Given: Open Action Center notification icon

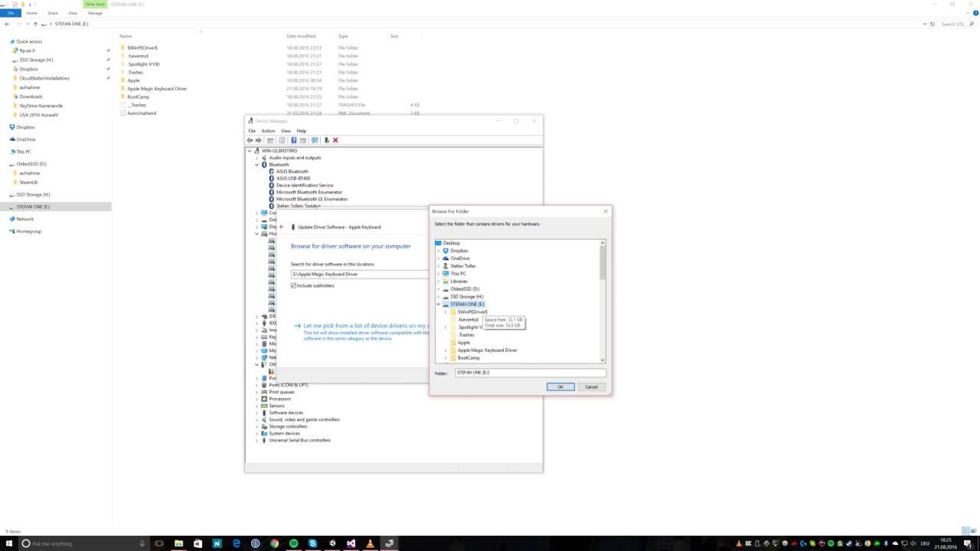Looking at the screenshot, I should 968,543.
